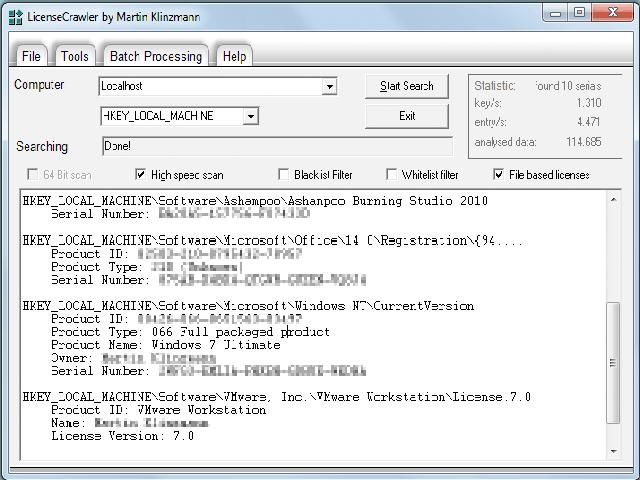Screen dimensions: 640x480
Task: Expand the Computer dropdown showing Localhost
Action: [329, 87]
